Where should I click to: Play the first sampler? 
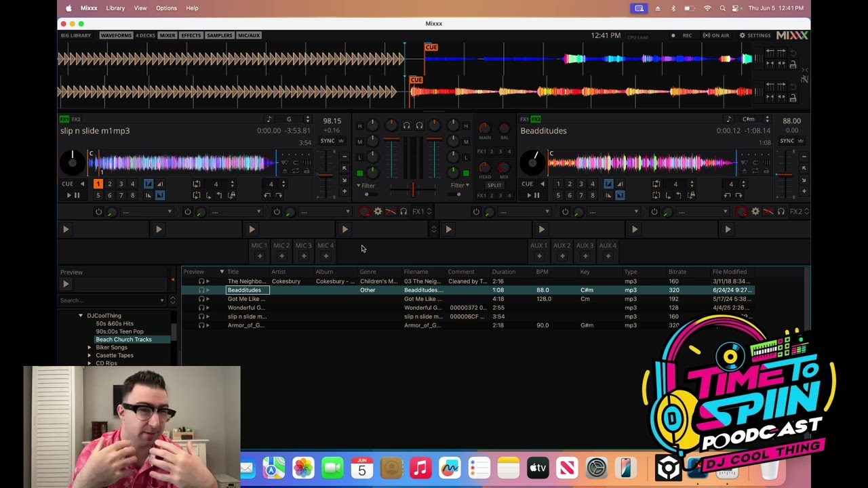66,229
